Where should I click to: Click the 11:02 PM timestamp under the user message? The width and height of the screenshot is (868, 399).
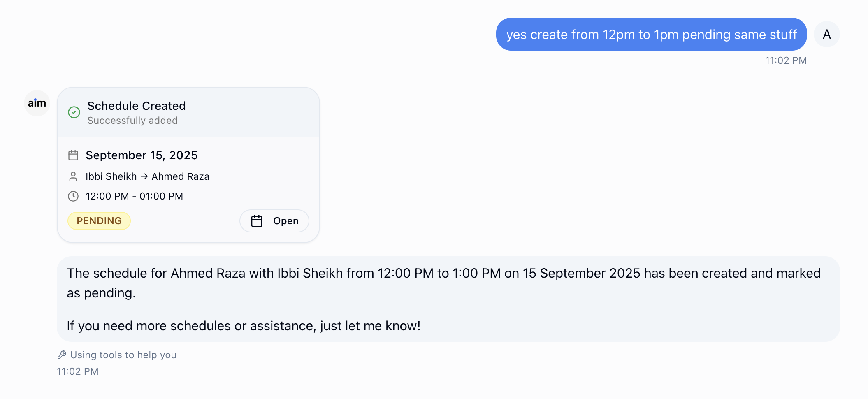coord(786,60)
